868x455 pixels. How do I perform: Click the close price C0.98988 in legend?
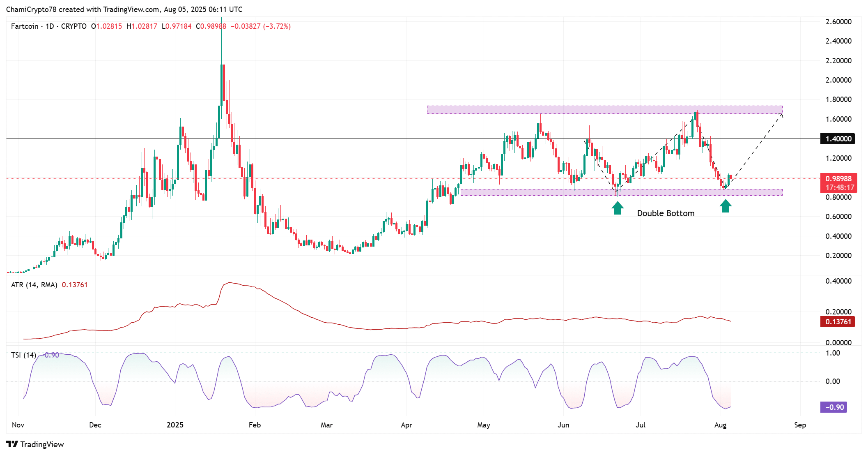[211, 26]
